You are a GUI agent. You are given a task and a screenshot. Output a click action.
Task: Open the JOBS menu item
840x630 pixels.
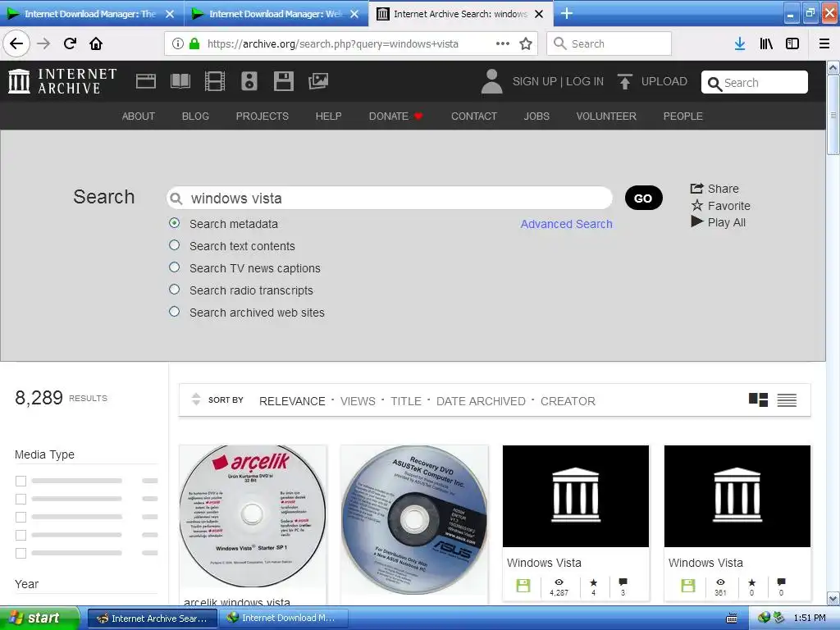click(536, 116)
